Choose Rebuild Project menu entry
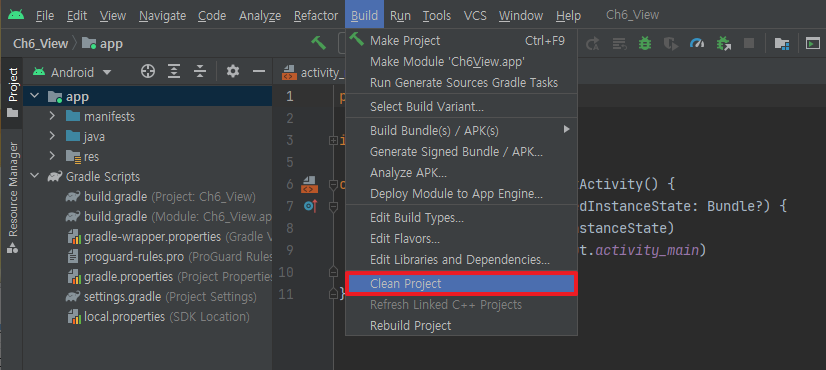826x370 pixels. click(x=461, y=326)
